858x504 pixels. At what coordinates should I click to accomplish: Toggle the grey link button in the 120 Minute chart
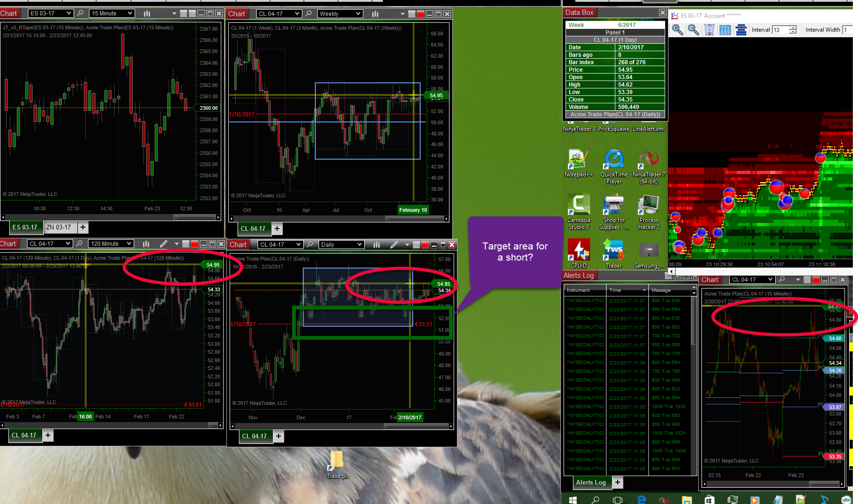point(186,244)
